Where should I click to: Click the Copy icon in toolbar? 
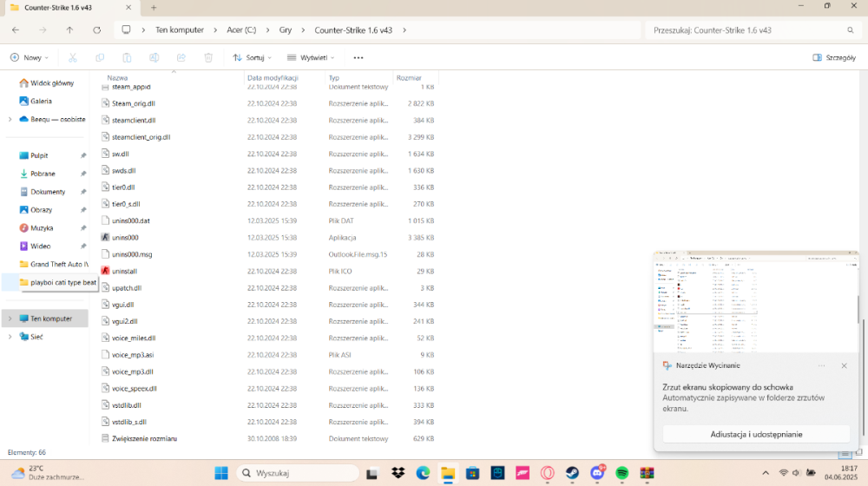[x=100, y=57]
